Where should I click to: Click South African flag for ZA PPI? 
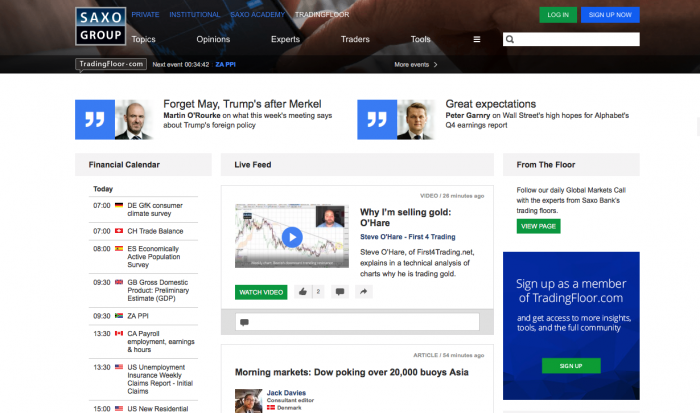pyautogui.click(x=119, y=316)
